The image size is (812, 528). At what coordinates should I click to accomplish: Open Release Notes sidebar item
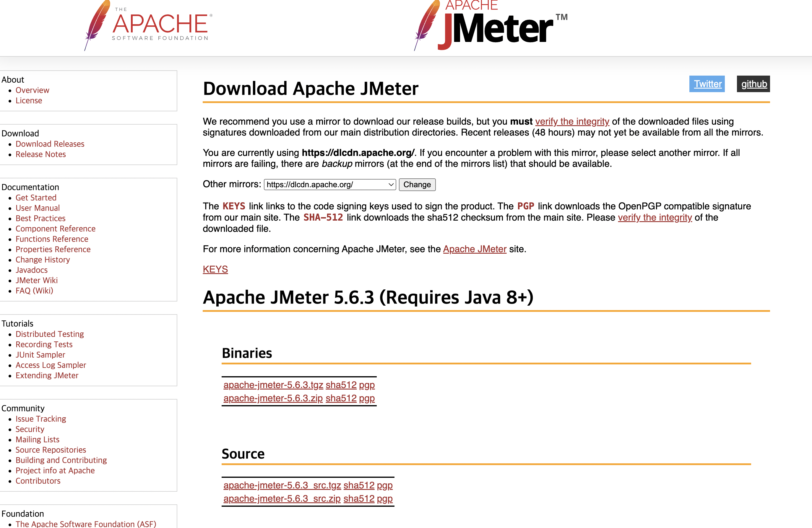[x=40, y=154]
